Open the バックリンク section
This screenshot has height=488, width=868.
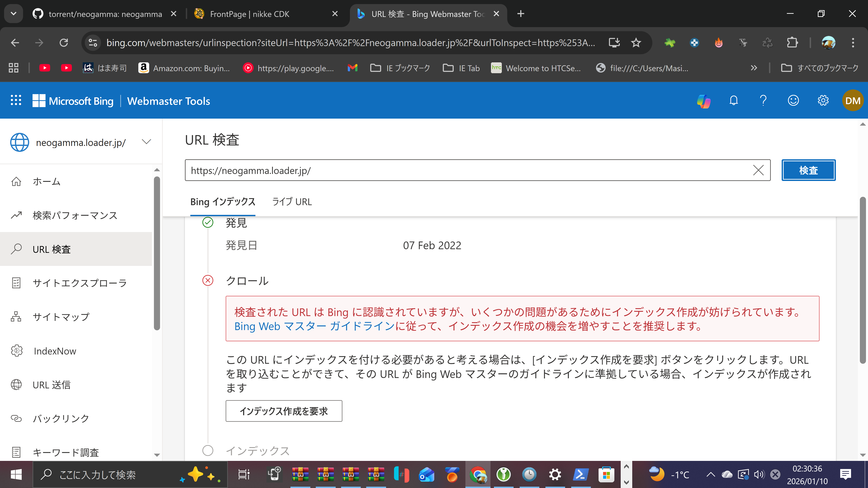point(60,419)
